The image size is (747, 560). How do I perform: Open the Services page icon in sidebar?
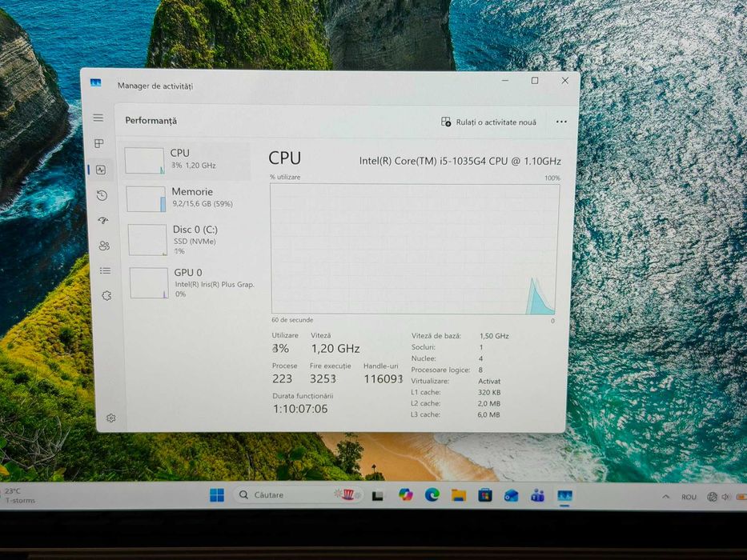pyautogui.click(x=106, y=296)
